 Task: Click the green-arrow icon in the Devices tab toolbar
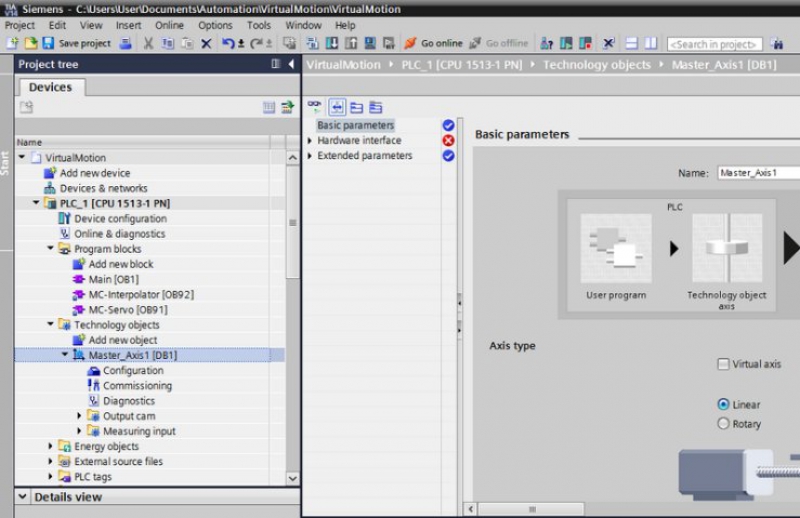tap(288, 107)
